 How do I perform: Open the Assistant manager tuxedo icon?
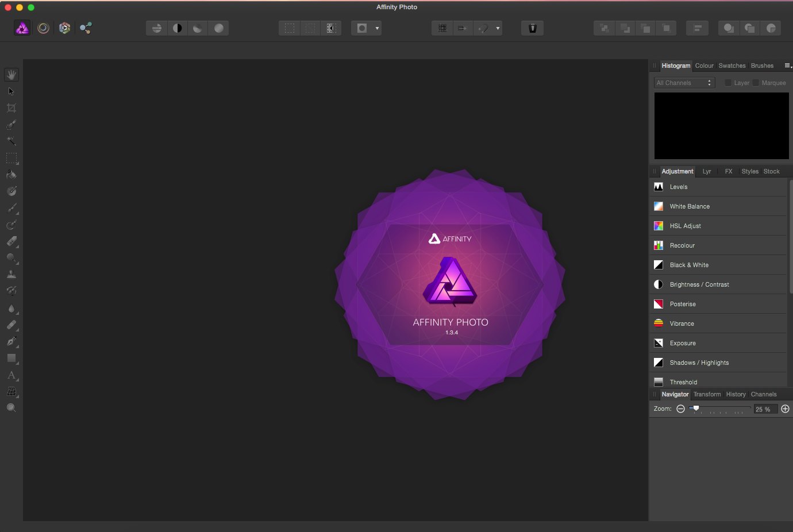533,28
